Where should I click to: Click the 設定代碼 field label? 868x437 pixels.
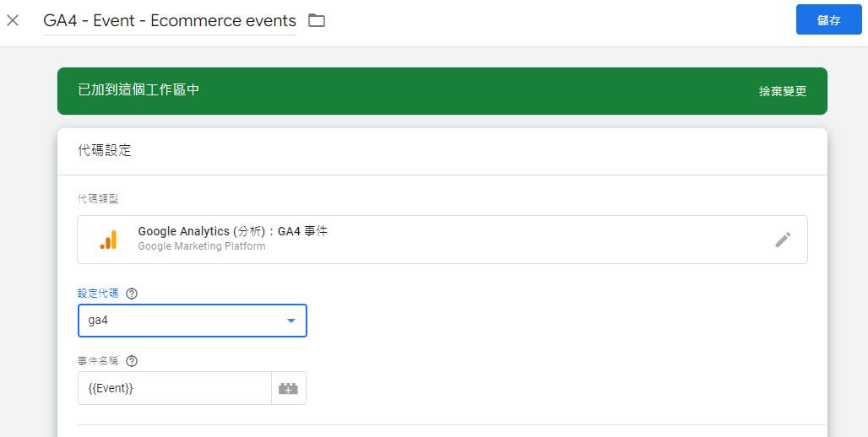[x=98, y=294]
